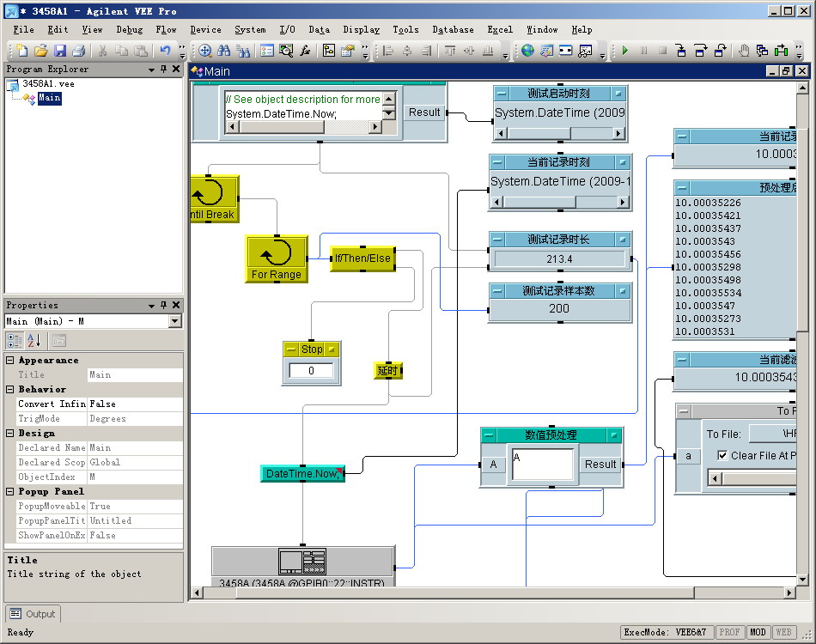Run the program with the green play icon
816x644 pixels.
pyautogui.click(x=625, y=51)
